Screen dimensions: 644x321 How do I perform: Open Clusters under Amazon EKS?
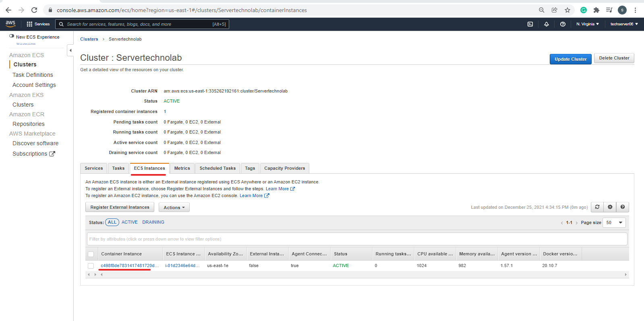23,105
